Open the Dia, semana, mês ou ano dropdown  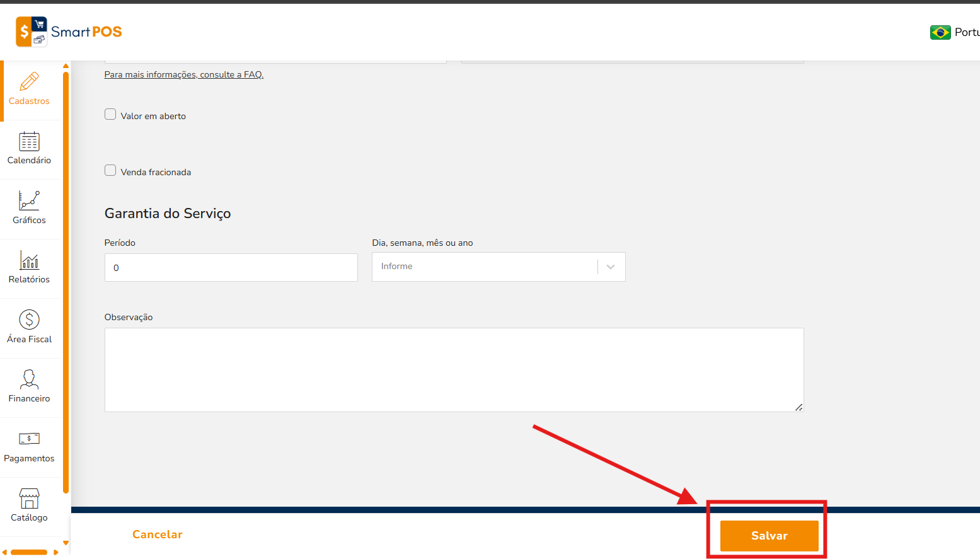499,267
